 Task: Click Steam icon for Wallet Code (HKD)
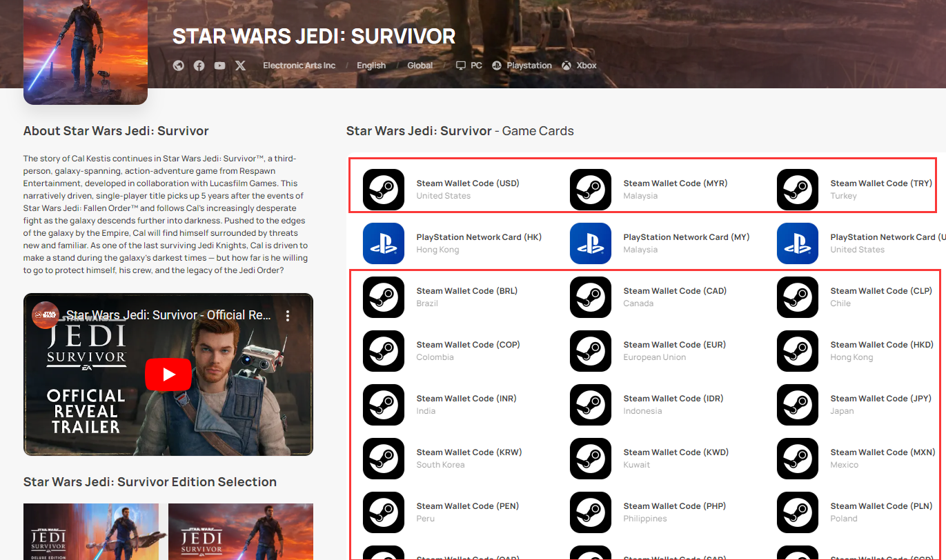[x=798, y=351]
